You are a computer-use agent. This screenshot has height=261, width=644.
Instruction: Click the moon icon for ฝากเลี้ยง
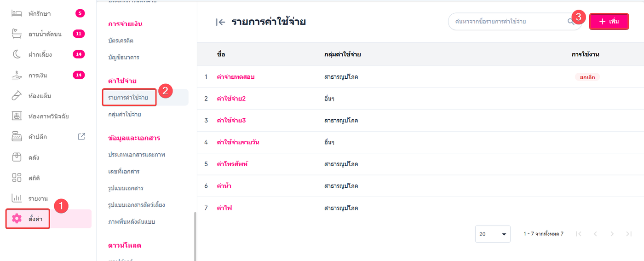(x=17, y=54)
